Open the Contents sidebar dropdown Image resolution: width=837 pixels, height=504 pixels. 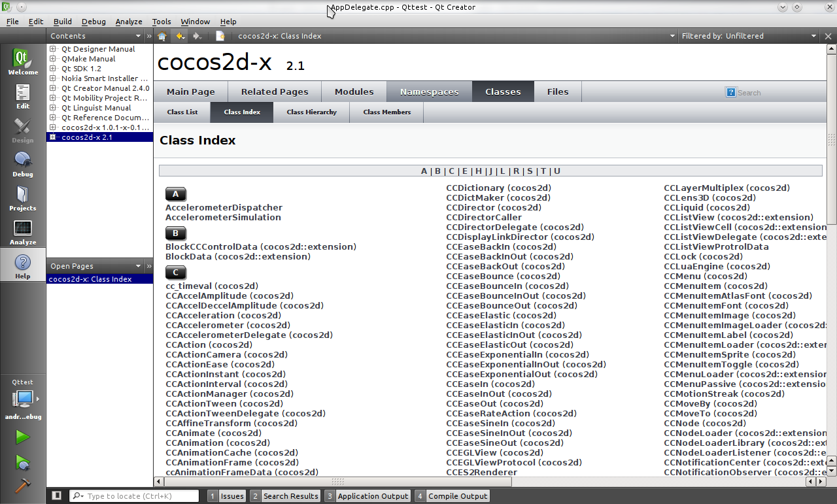point(138,36)
